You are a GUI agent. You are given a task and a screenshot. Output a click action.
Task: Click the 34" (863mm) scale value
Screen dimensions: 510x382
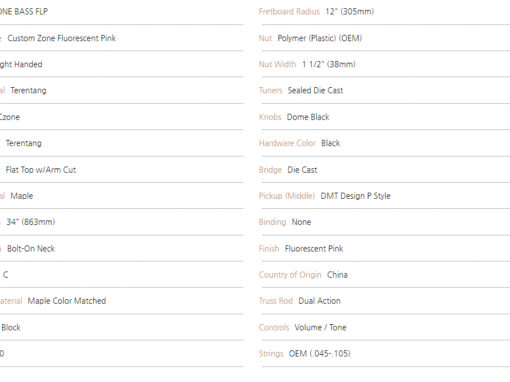(31, 222)
